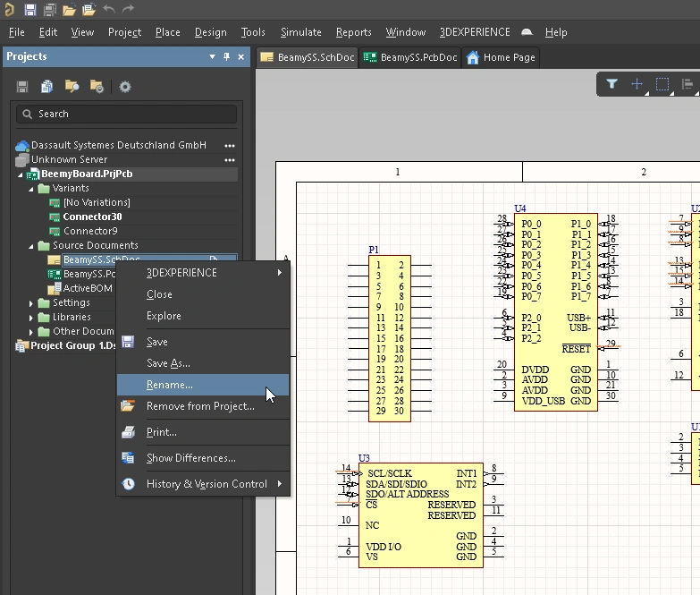The height and width of the screenshot is (595, 700).
Task: Choose Remove from Project... option
Action: pos(203,406)
